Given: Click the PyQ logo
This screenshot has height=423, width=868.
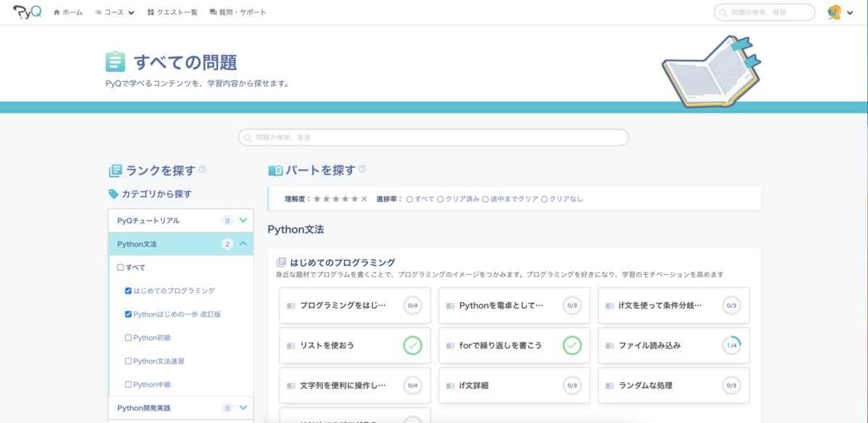Looking at the screenshot, I should (x=27, y=12).
